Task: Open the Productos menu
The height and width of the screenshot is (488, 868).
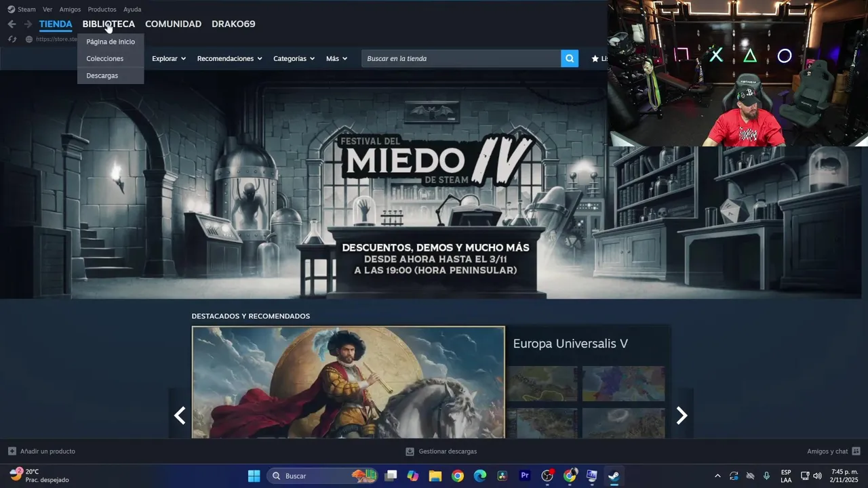Action: 102,9
